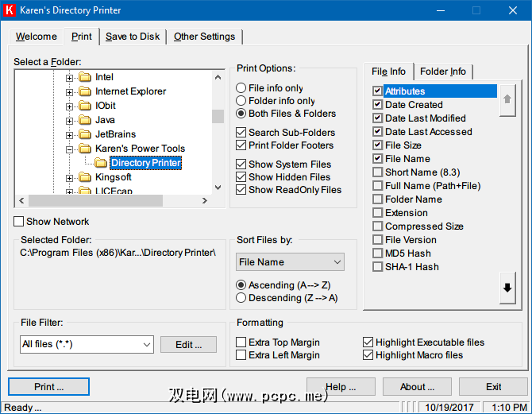The width and height of the screenshot is (532, 414).
Task: Check the SHA-1 Hash field
Action: tap(377, 267)
